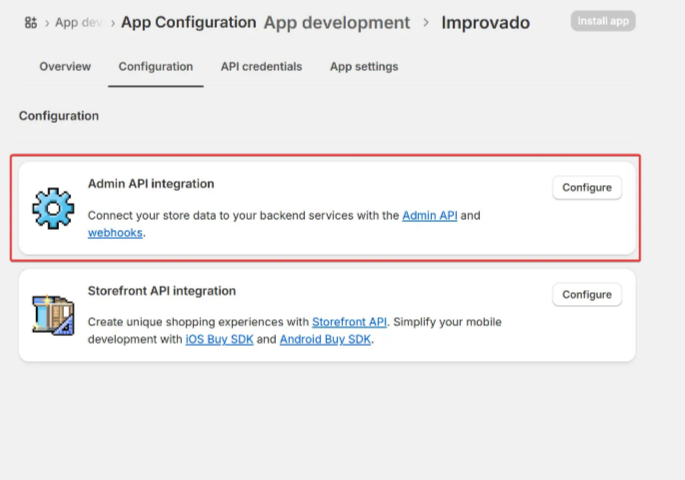685x480 pixels.
Task: Open the Android Buy SDK link
Action: (x=325, y=340)
